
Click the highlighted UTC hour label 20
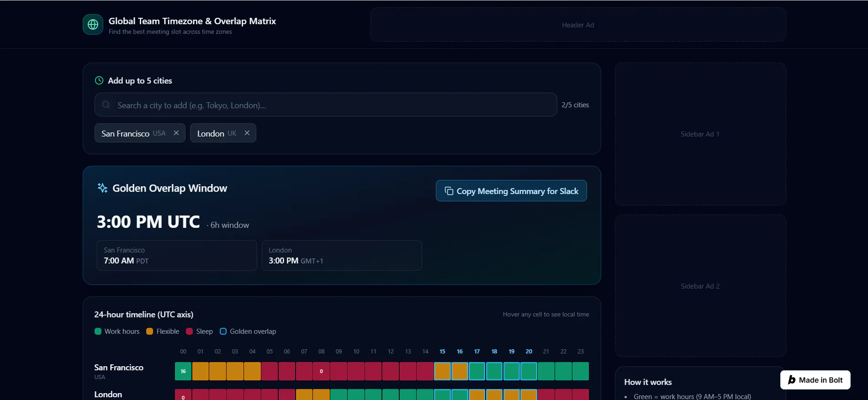529,351
